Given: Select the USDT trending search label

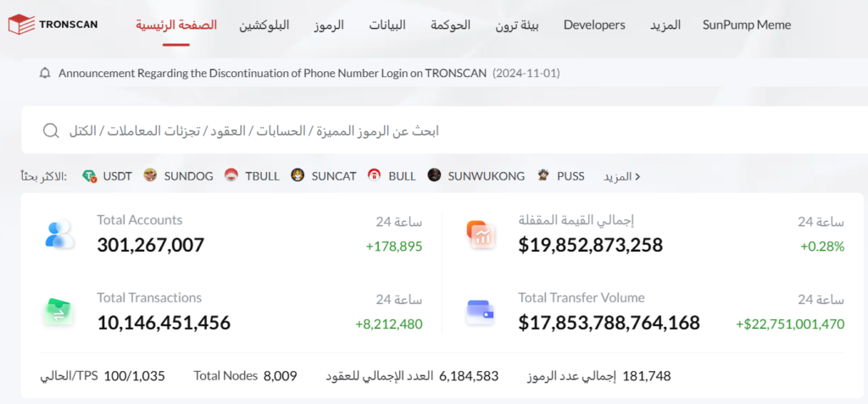Looking at the screenshot, I should click(117, 176).
